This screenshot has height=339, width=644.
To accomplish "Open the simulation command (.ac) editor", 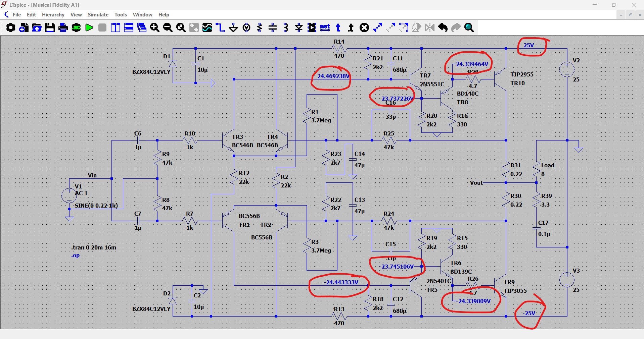I will (76, 27).
